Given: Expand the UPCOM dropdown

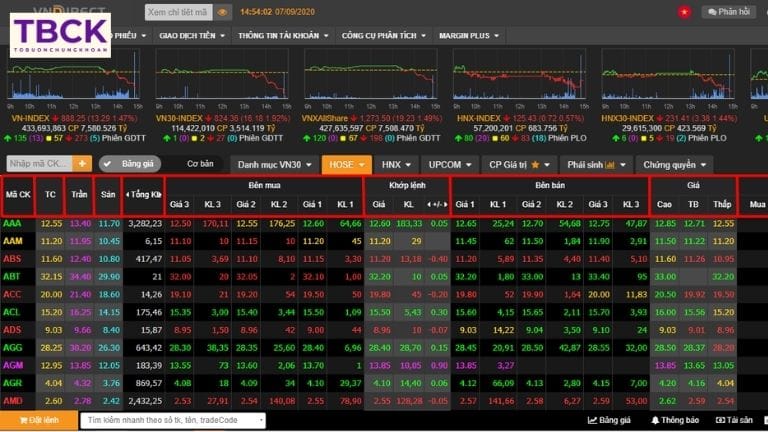Looking at the screenshot, I should tap(449, 164).
